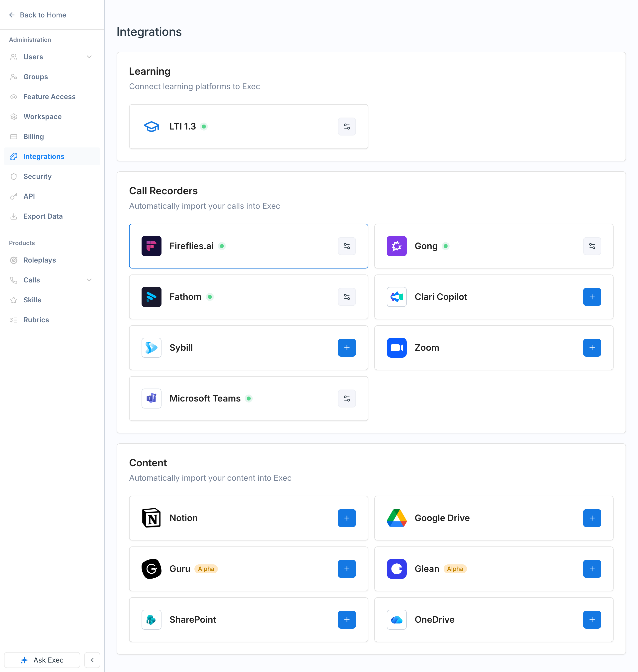
Task: Click the OneDrive card label
Action: pos(434,620)
